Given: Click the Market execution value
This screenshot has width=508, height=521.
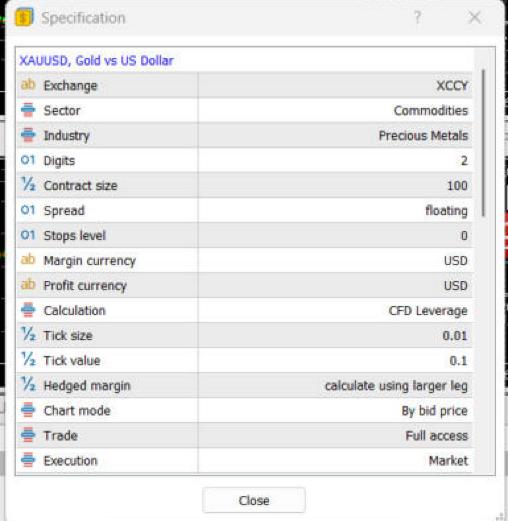Looking at the screenshot, I should [x=448, y=461].
